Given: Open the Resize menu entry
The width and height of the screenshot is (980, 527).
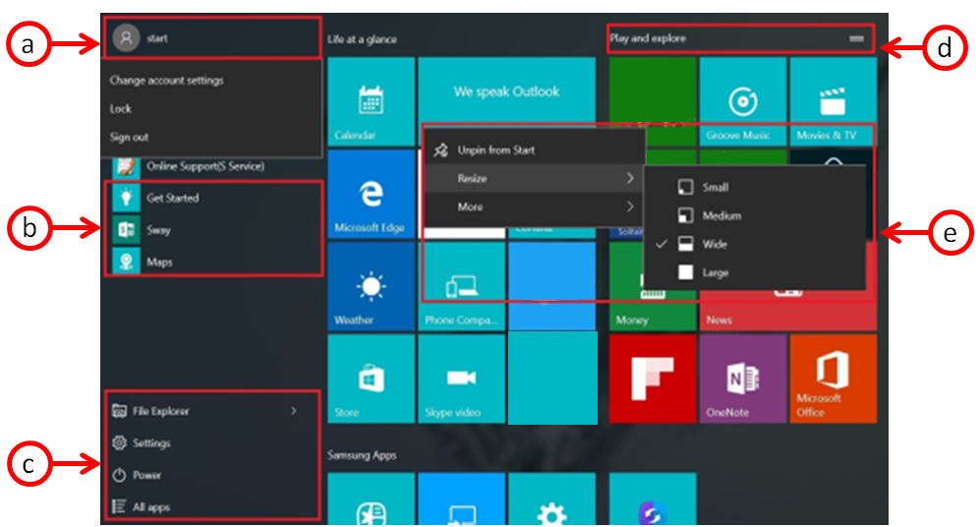Looking at the screenshot, I should [x=535, y=178].
